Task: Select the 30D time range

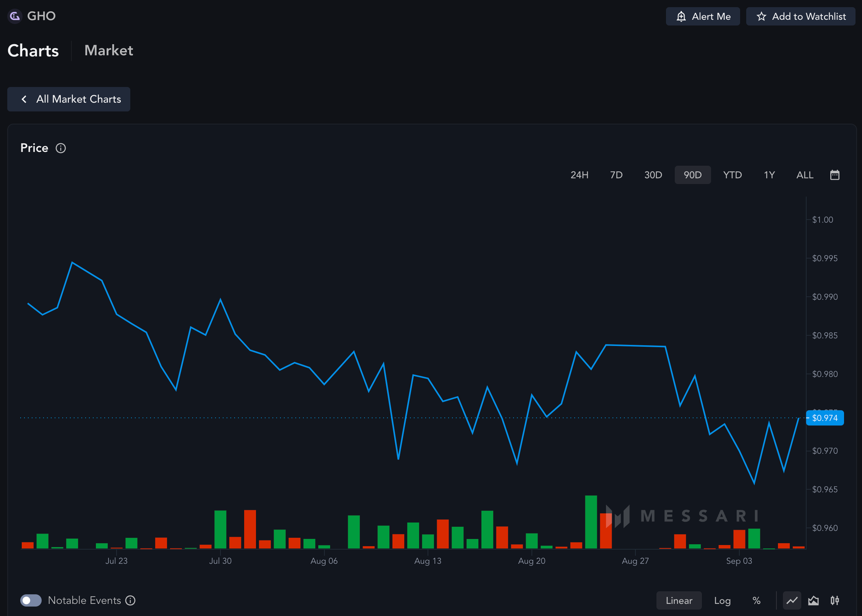Action: coord(653,175)
